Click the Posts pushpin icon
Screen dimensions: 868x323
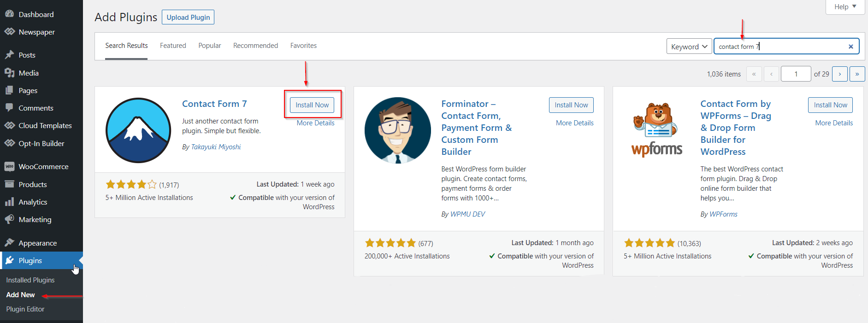9,55
